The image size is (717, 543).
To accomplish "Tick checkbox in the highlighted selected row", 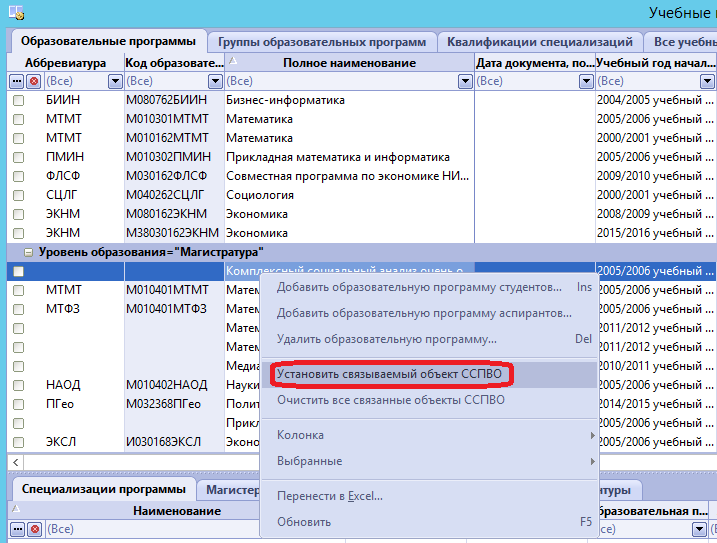I will (x=18, y=271).
